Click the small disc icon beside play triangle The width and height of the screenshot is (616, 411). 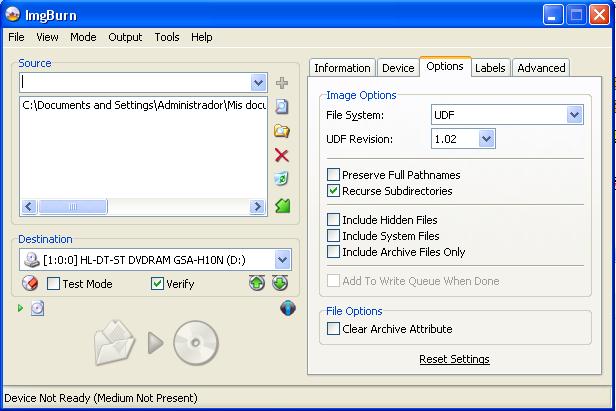coord(37,308)
